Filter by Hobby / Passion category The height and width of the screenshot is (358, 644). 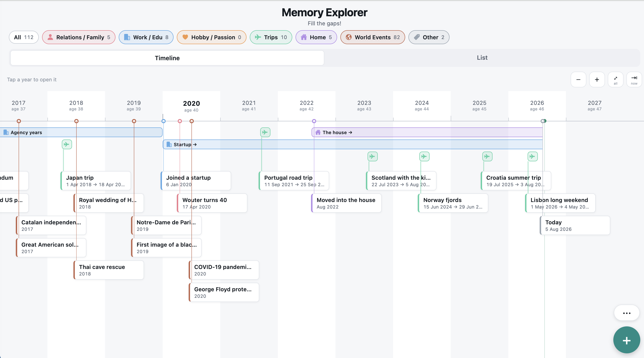[211, 37]
